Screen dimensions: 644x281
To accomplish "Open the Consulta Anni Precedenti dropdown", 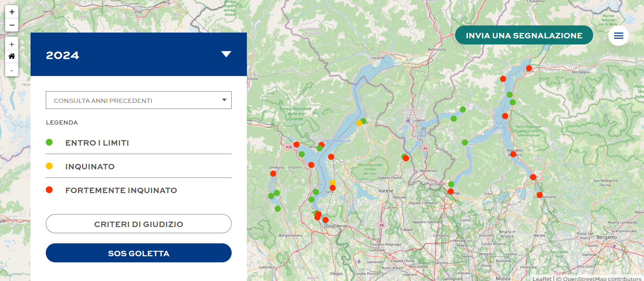I will tap(138, 100).
